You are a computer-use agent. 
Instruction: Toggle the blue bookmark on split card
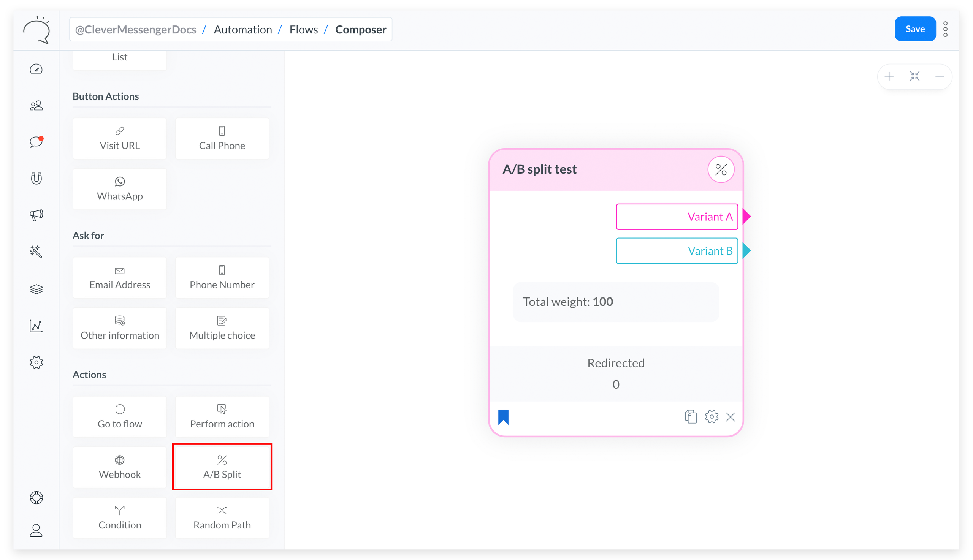(503, 417)
